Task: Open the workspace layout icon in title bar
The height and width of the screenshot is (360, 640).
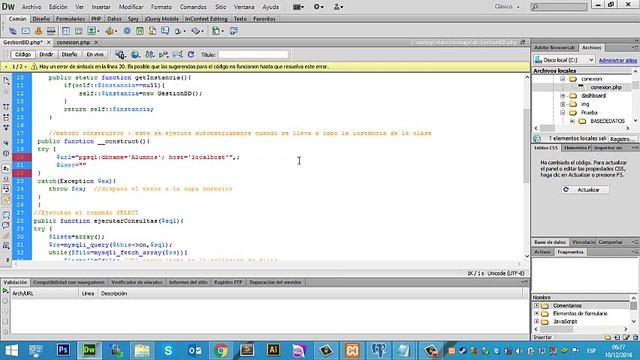Action: click(x=298, y=7)
